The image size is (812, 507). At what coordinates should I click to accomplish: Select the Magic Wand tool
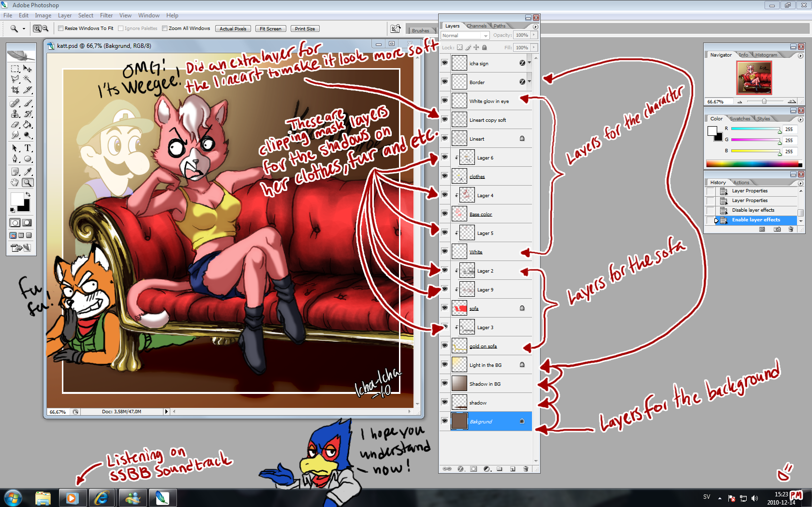pos(28,79)
